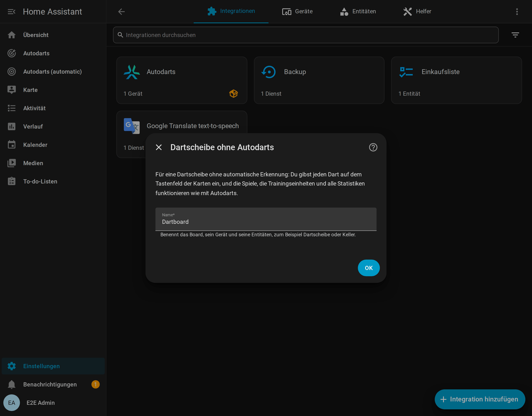Click the 1 Entität label on Einkaufsliste
532x416 pixels.
tap(409, 94)
